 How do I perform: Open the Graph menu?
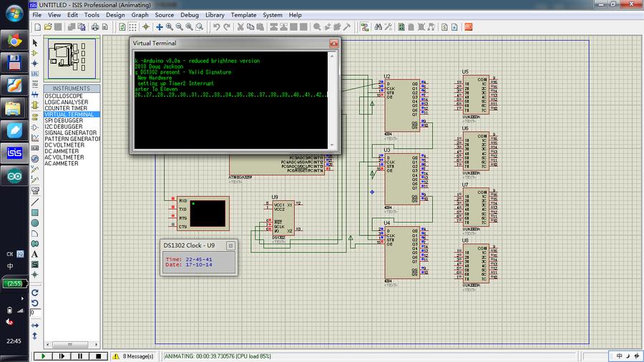pyautogui.click(x=140, y=15)
